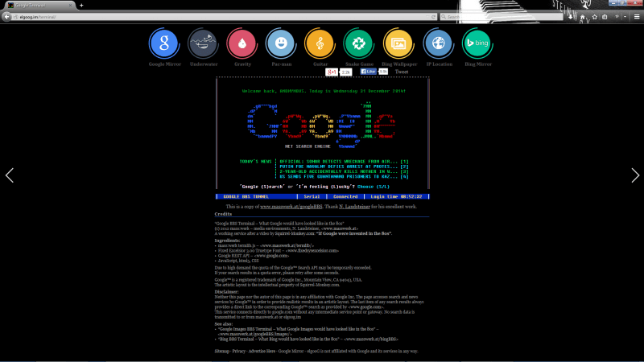Close the Google Terminal tab
This screenshot has height=362, width=644.
[70, 6]
